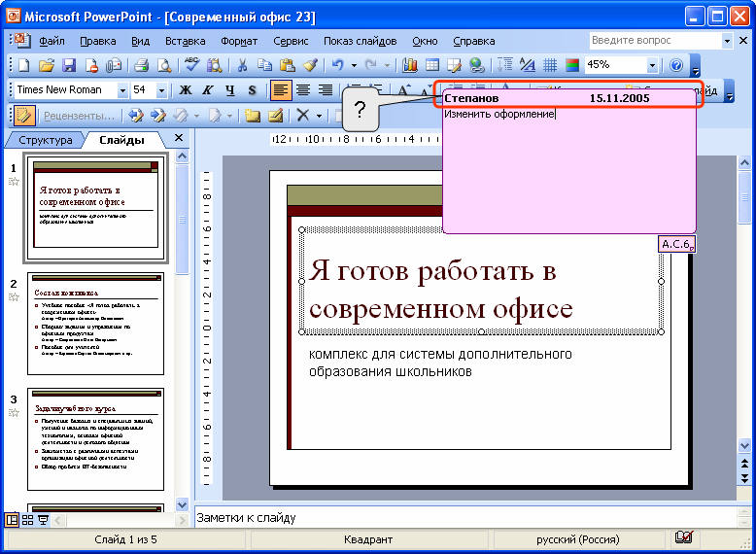
Task: Switch to Normal view
Action: (x=12, y=520)
